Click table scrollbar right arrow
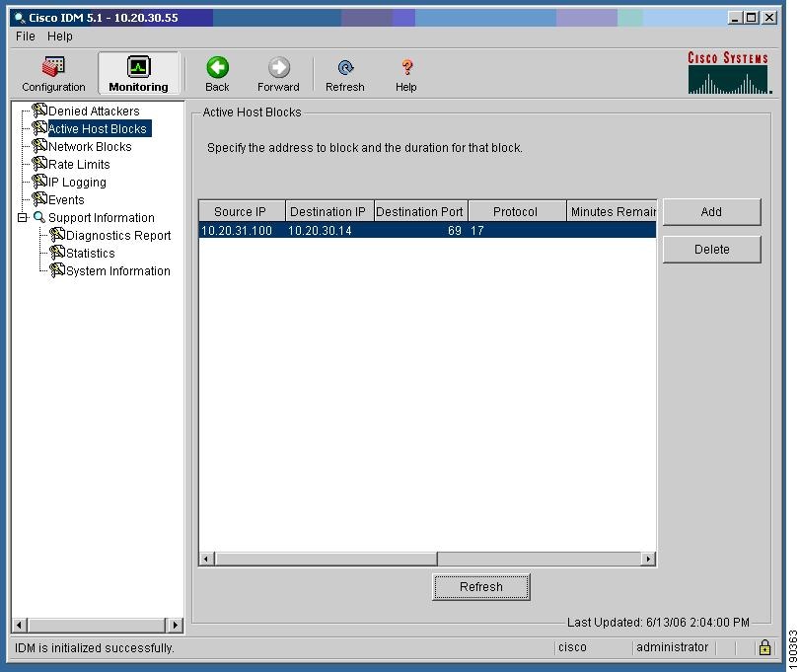 click(x=648, y=559)
